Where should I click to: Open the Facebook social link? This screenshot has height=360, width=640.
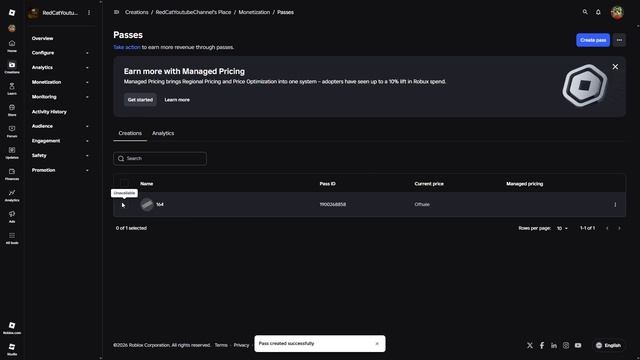(542, 345)
